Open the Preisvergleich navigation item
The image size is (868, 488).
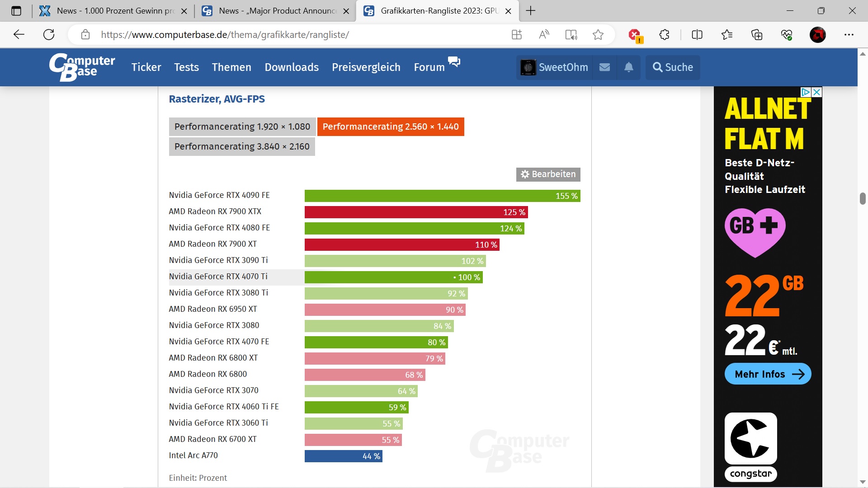click(x=366, y=67)
